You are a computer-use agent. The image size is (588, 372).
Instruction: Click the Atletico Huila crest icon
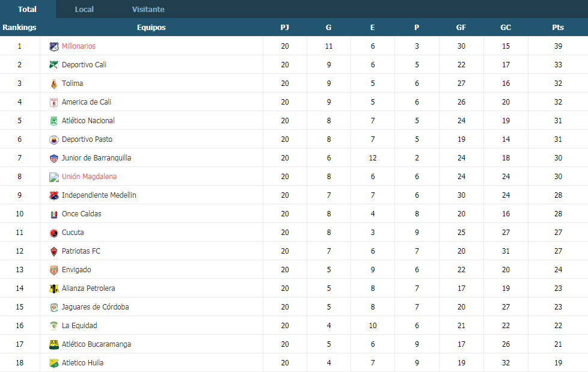[x=54, y=363]
